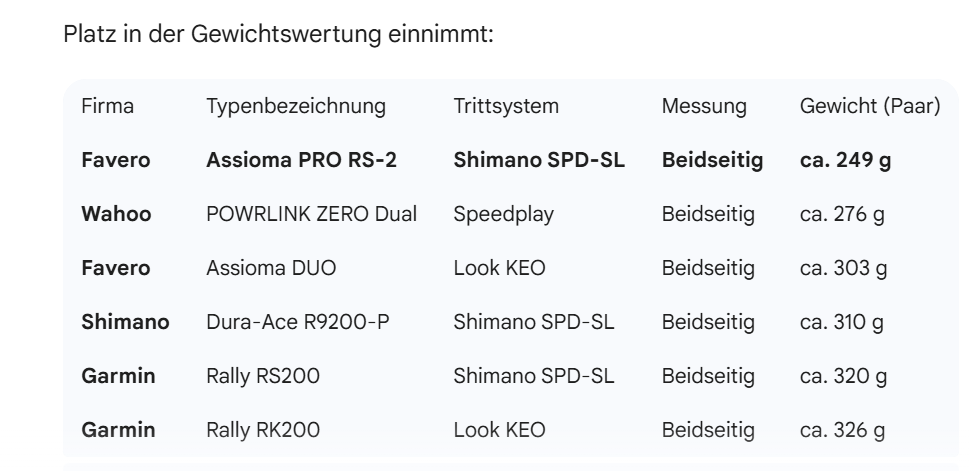
Task: Click the Firma column header
Action: 108,106
